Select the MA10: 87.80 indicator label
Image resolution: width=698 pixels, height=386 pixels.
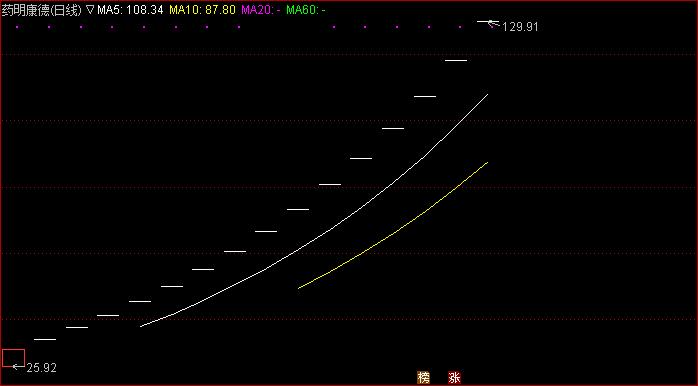point(203,10)
